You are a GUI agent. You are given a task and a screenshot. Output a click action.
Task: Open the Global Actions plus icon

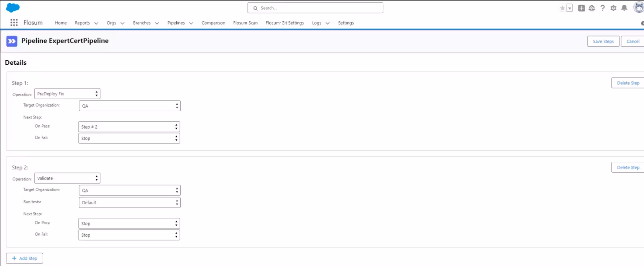[582, 8]
